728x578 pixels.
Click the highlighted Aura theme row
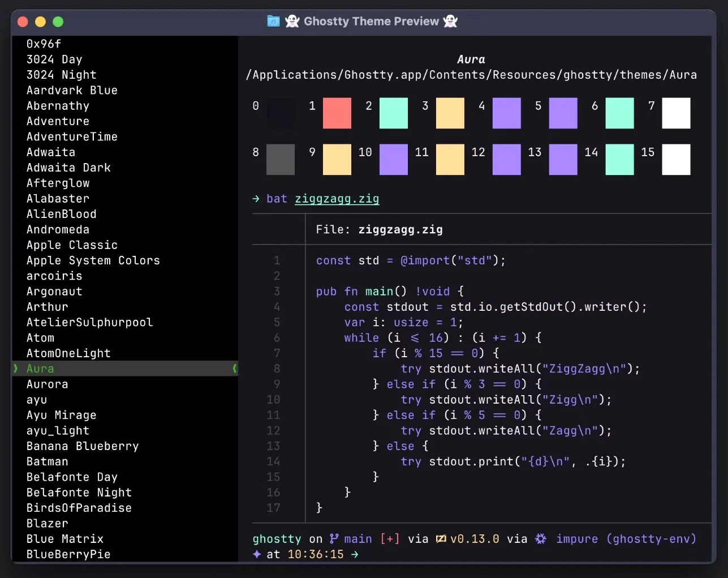(124, 369)
